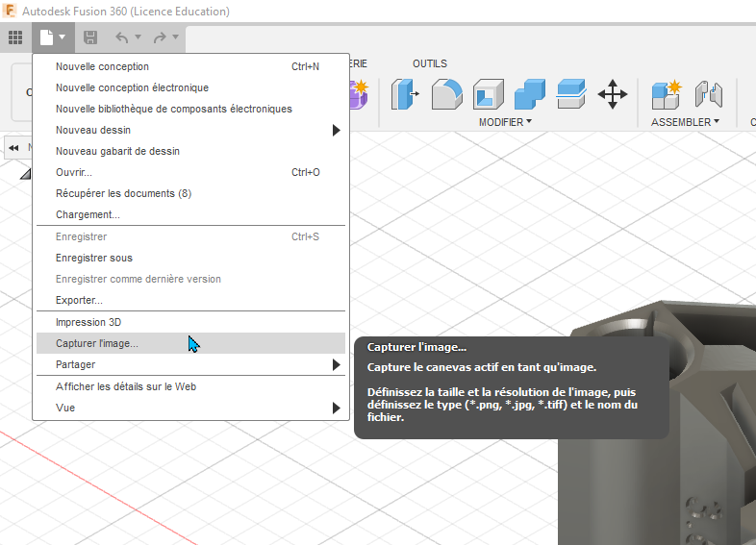Screen dimensions: 756x545
Task: Click the Undo arrow icon
Action: (122, 37)
